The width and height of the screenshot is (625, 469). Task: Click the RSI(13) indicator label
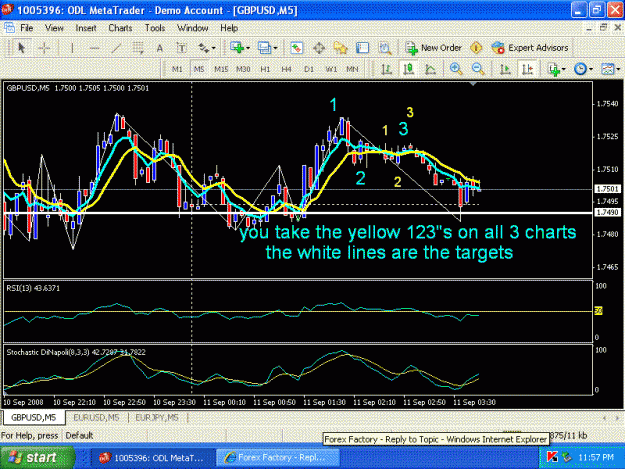[x=33, y=288]
